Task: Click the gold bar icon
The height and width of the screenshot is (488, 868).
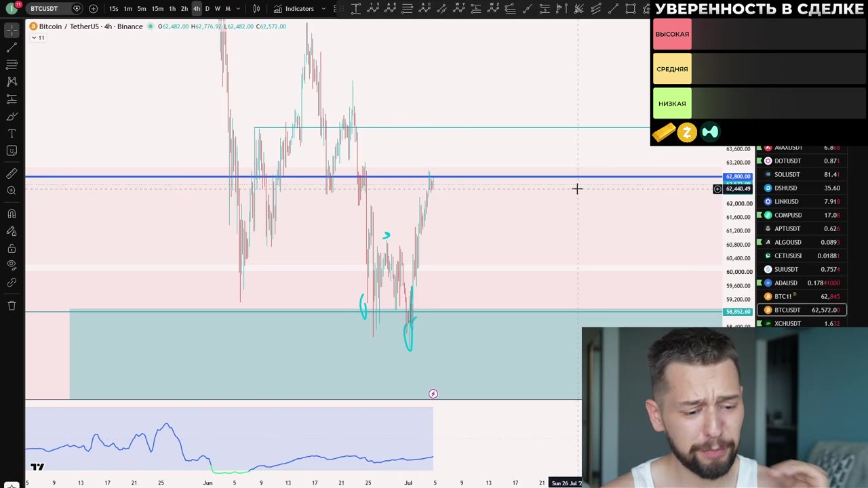Action: point(664,132)
